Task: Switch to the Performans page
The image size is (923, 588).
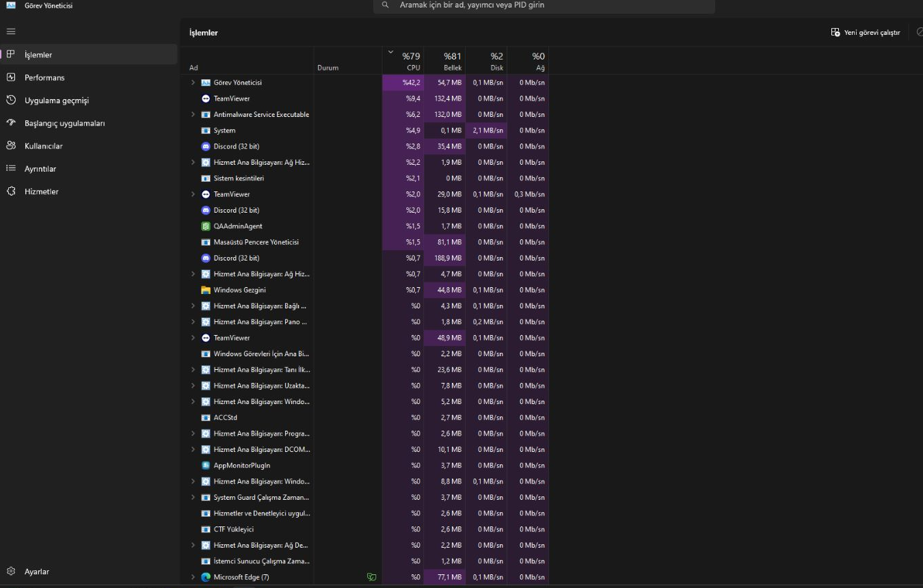Action: (89, 77)
